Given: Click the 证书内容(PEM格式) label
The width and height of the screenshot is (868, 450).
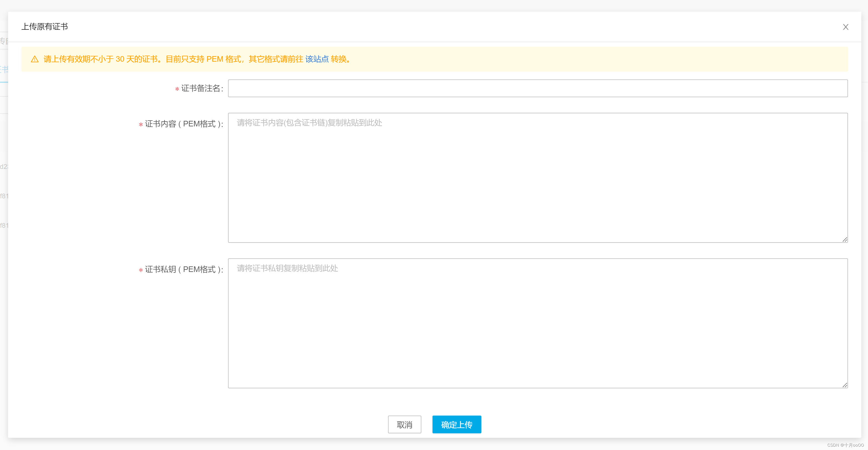Looking at the screenshot, I should tap(184, 124).
